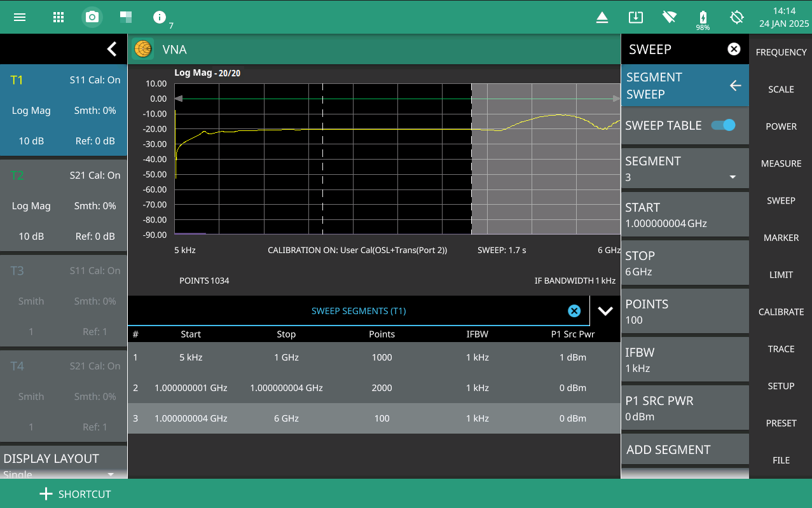Open the apps grid icon
The width and height of the screenshot is (812, 508).
coord(58,17)
